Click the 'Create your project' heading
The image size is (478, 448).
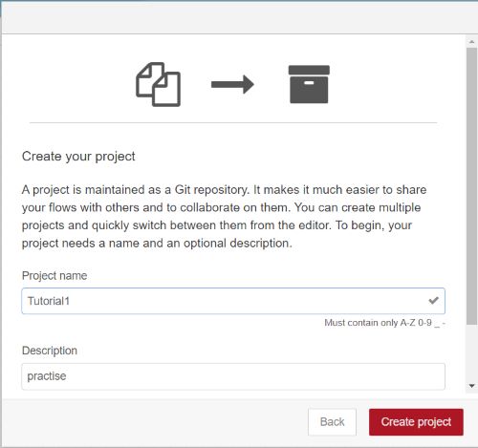(x=78, y=157)
